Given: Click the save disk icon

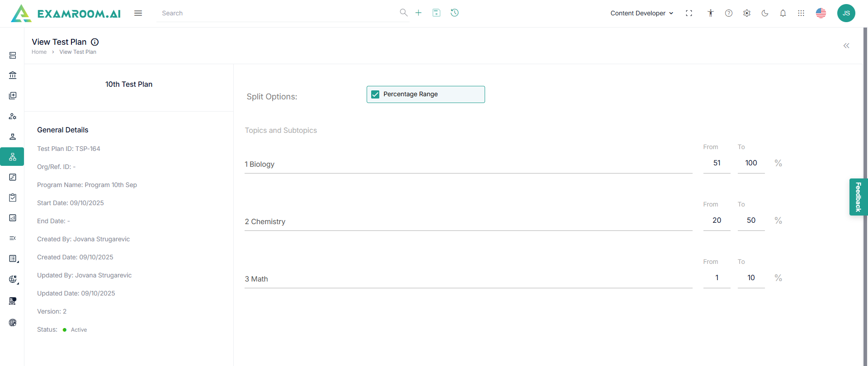Looking at the screenshot, I should click(x=436, y=13).
